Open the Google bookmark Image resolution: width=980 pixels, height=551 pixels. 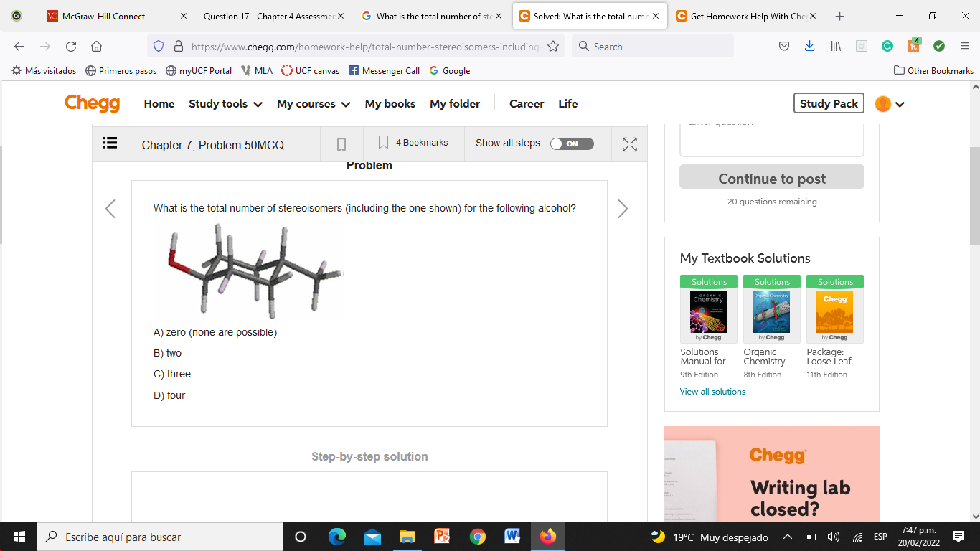(450, 70)
